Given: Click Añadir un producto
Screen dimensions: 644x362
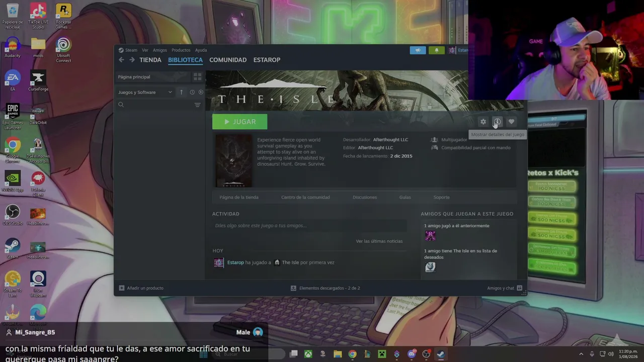Looking at the screenshot, I should (x=141, y=288).
